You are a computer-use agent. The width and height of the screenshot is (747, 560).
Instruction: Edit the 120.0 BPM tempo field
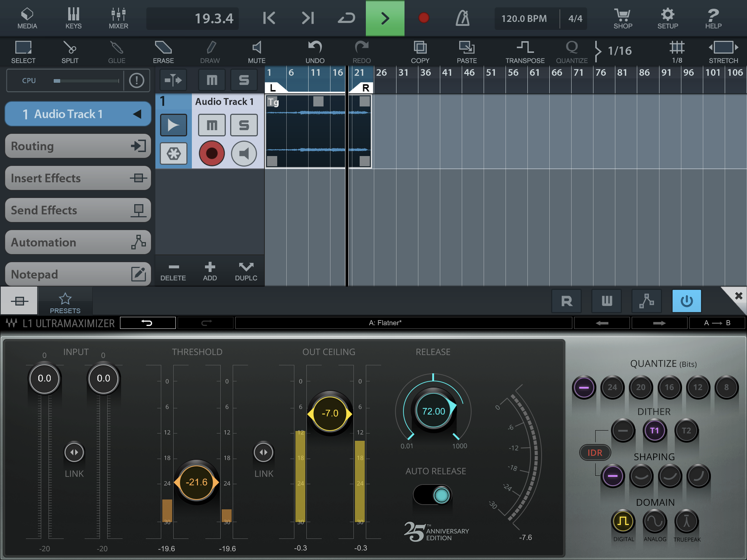524,19
